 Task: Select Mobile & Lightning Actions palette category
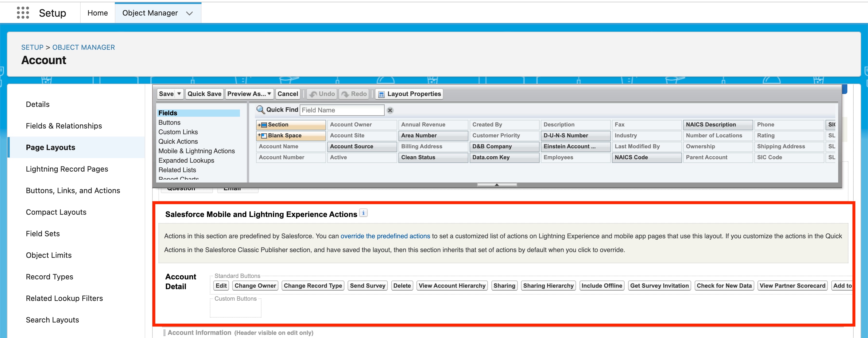pyautogui.click(x=196, y=151)
